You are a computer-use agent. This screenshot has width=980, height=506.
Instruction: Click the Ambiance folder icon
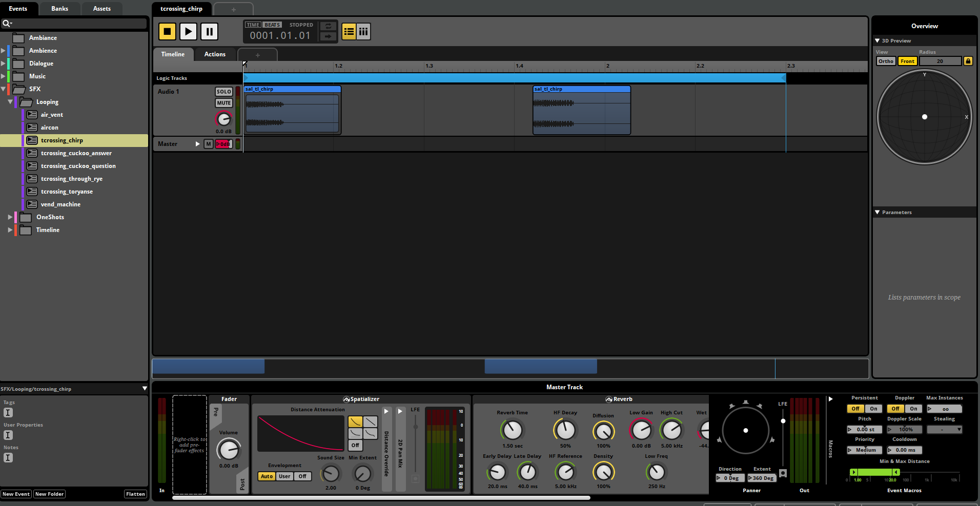[18, 38]
